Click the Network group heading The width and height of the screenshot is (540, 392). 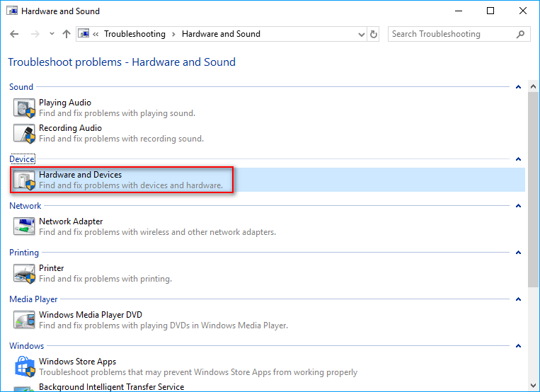click(25, 206)
